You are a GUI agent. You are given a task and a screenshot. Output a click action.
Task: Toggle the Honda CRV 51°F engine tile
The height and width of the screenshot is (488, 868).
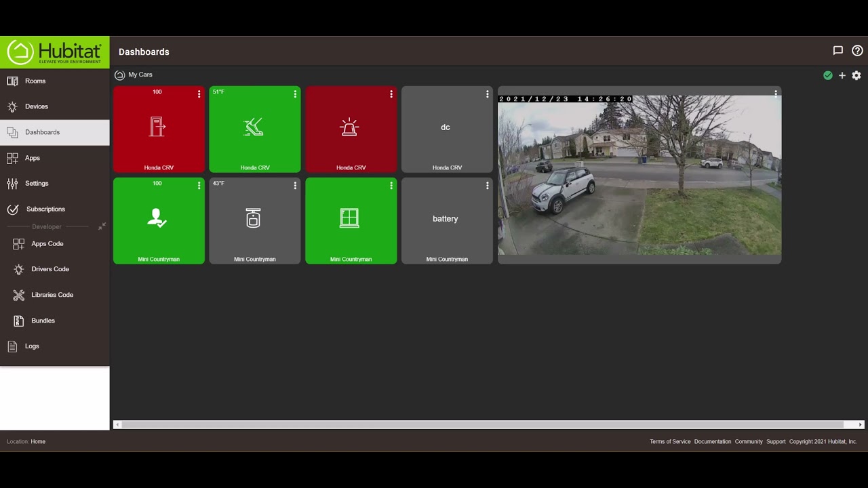click(x=255, y=129)
